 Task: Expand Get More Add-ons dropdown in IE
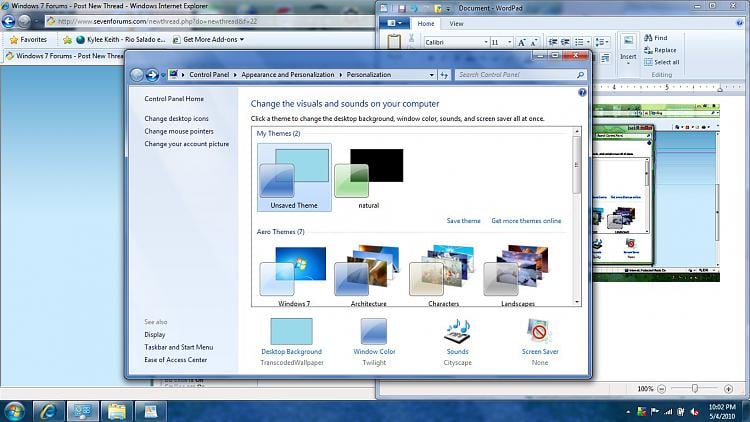[242, 40]
